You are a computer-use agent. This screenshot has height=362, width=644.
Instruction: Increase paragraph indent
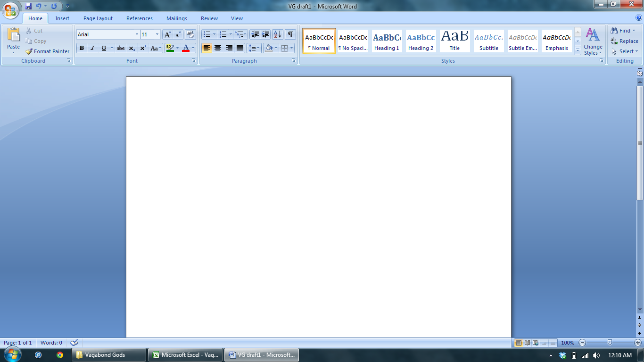266,34
